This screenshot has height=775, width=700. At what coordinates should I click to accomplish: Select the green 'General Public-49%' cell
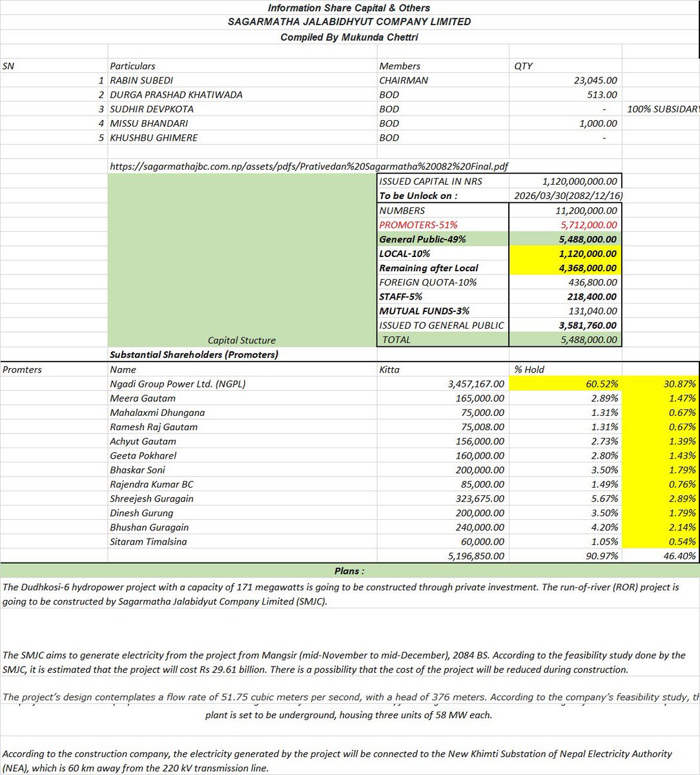pyautogui.click(x=442, y=239)
